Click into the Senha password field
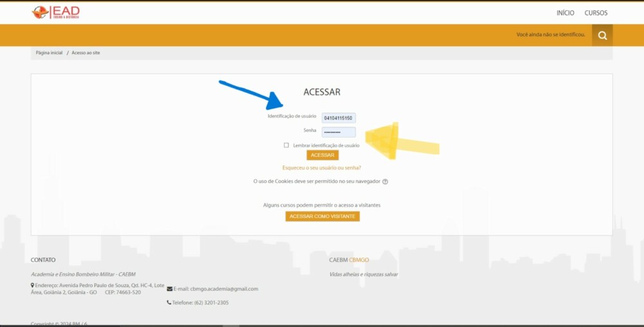Viewport: 644px width, 327px height. (338, 132)
